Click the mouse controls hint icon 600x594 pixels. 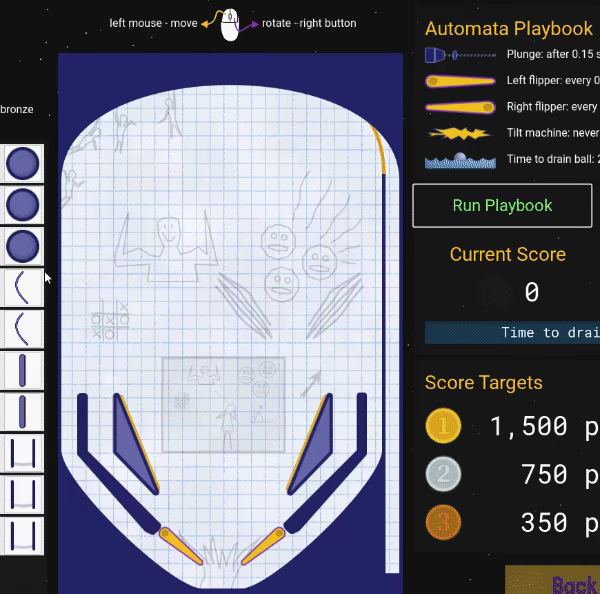click(x=230, y=24)
